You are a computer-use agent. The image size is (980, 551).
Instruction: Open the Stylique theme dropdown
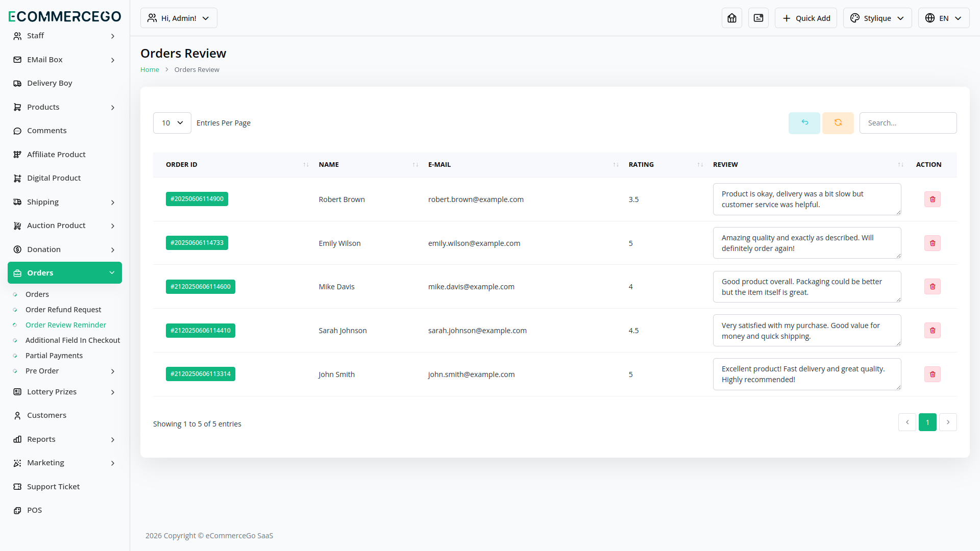coord(877,18)
